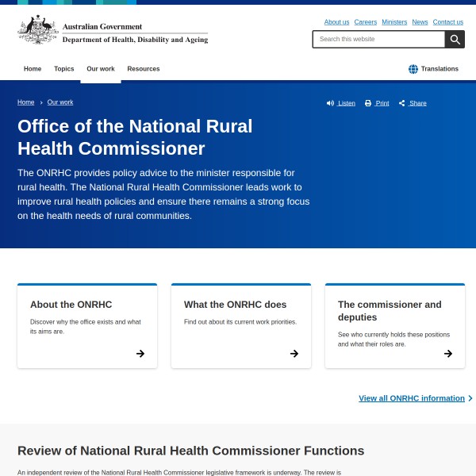This screenshot has height=476, width=476.
Task: Open the Our work navigation tab
Action: click(101, 69)
